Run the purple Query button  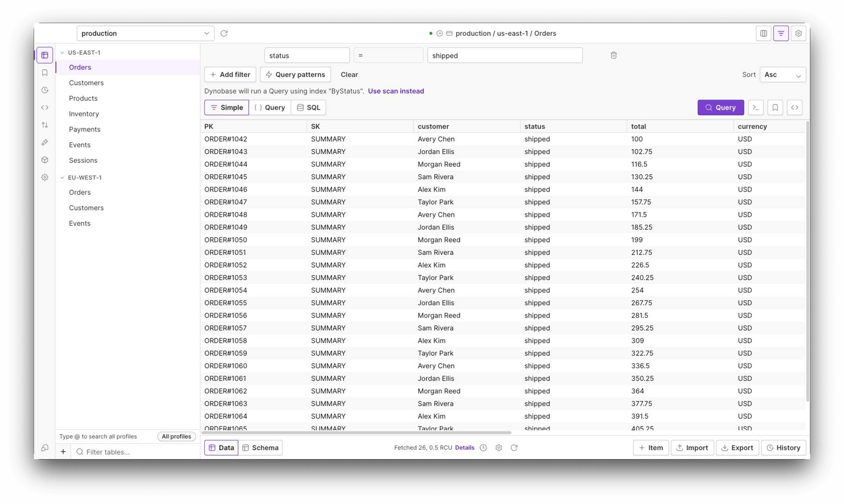[720, 107]
